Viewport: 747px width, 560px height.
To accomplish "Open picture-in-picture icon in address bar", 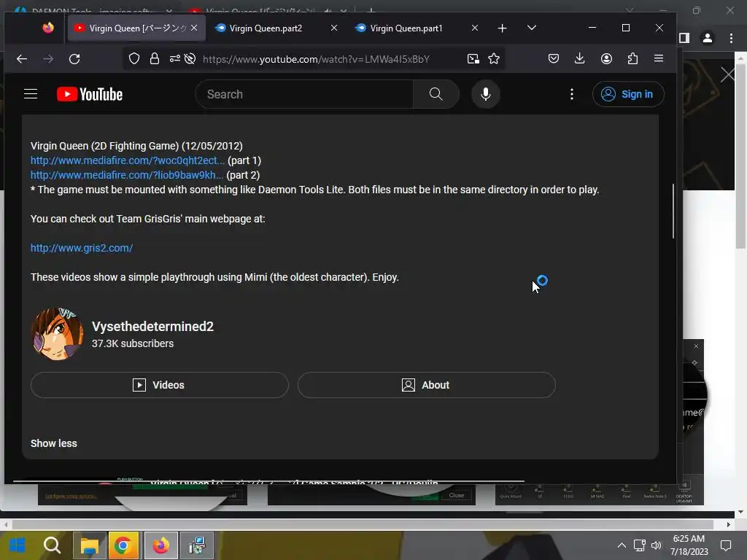I will (x=473, y=58).
